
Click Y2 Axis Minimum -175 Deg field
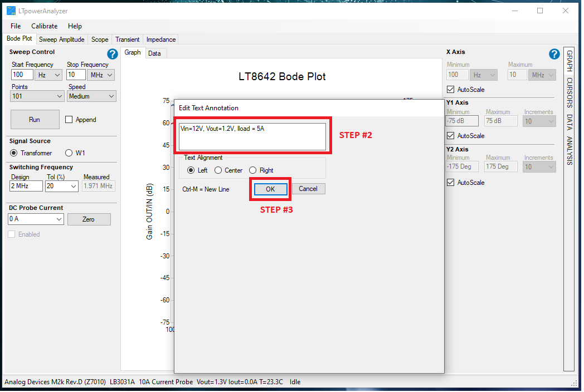click(x=462, y=167)
